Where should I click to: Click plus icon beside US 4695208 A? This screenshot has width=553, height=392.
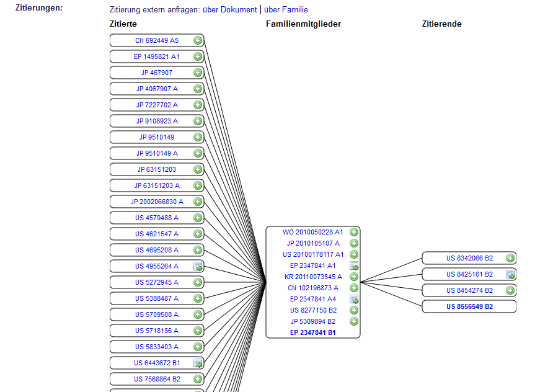(x=198, y=250)
